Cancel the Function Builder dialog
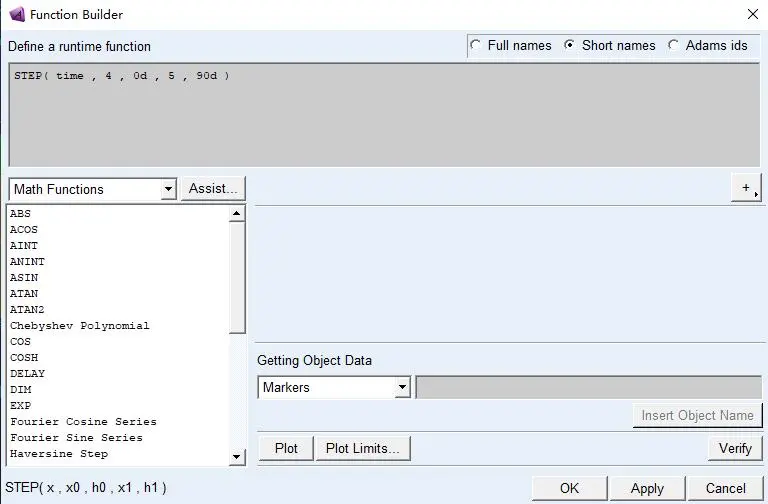Screen dimensions: 768x504 coord(726,488)
